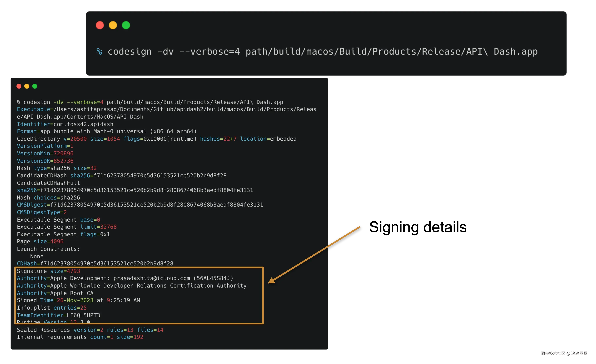Click the Sealed Resources version=2 line
Screen dimensions: 596x364
tap(90, 330)
